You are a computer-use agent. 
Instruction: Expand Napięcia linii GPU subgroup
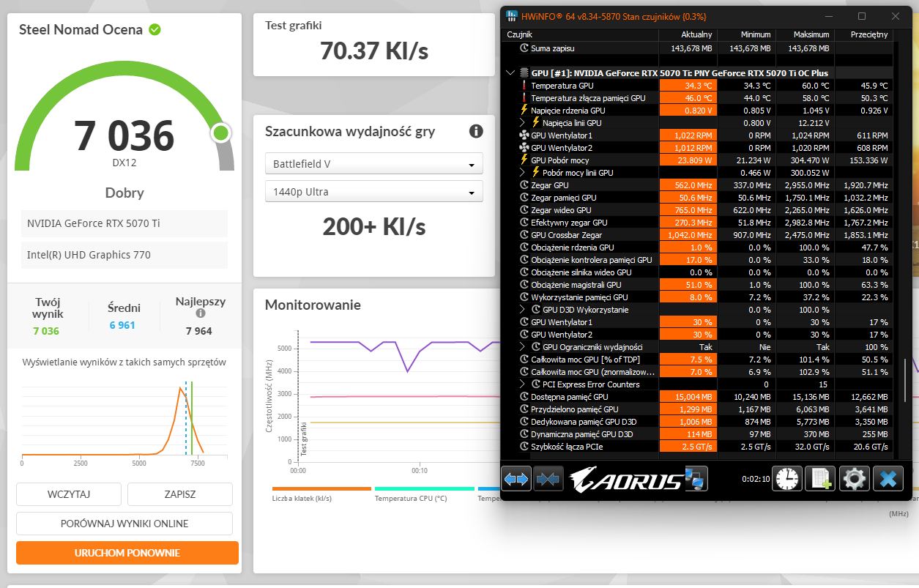523,123
